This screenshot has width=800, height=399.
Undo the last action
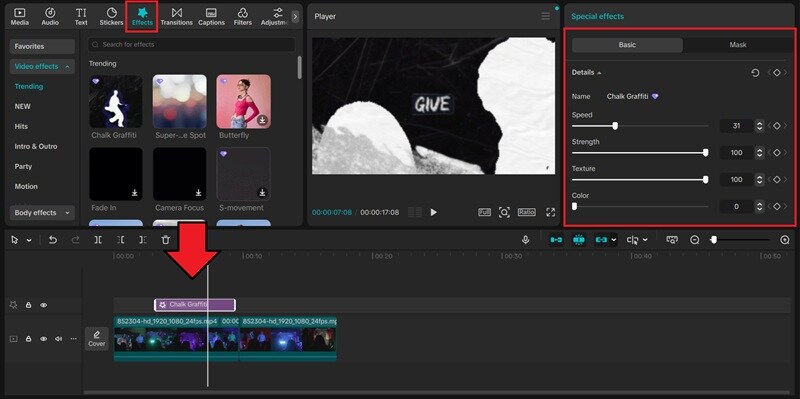tap(53, 240)
